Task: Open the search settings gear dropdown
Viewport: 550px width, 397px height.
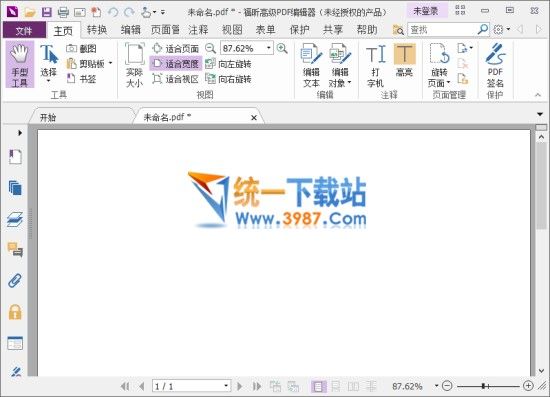Action: point(502,30)
